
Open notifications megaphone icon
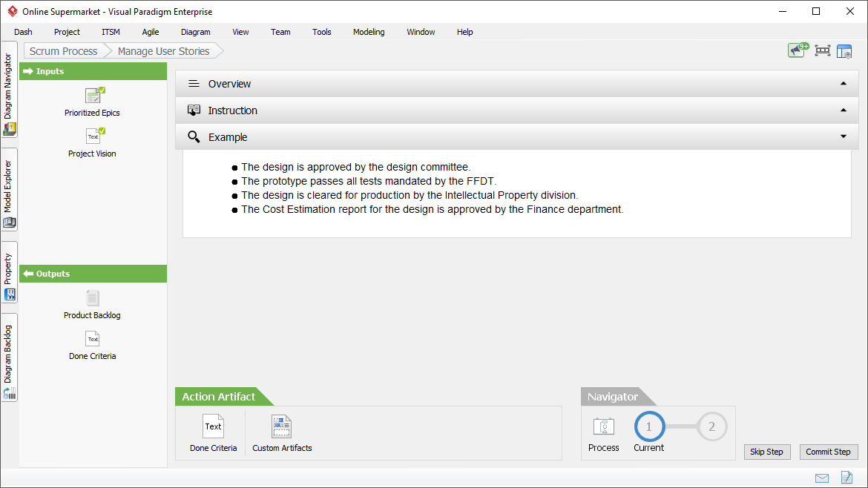(798, 50)
